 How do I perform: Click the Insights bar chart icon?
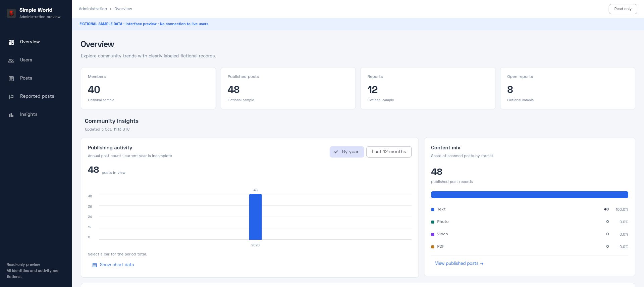pos(11,115)
